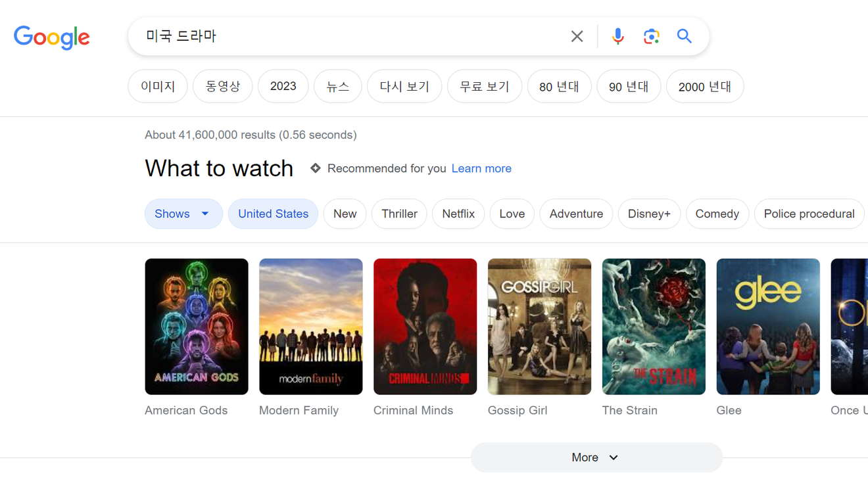Open the Learn more link

click(x=481, y=168)
